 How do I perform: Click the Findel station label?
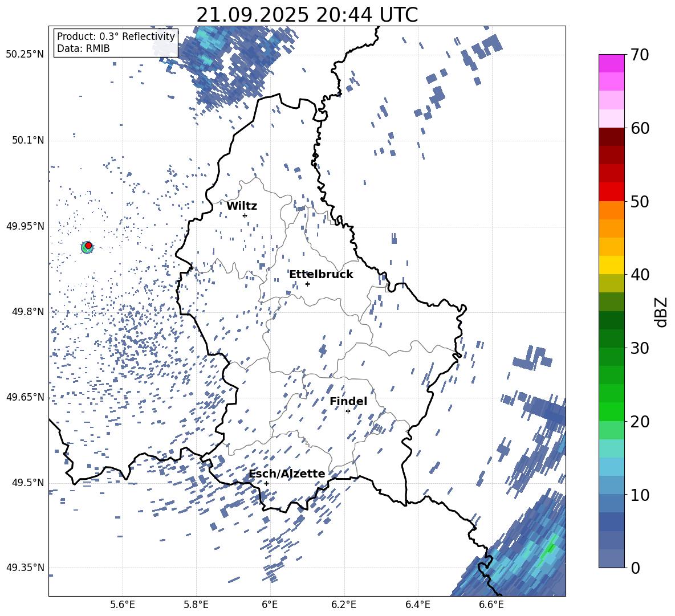348,401
